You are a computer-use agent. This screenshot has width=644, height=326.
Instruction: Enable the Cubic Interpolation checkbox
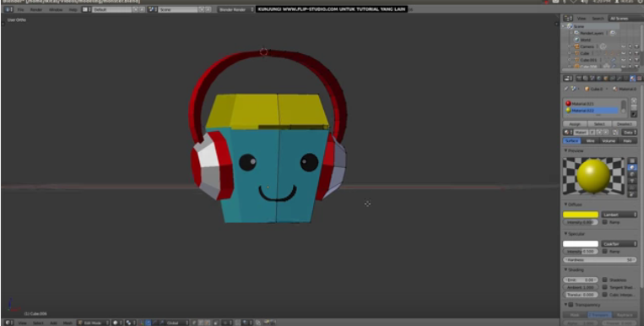(604, 295)
